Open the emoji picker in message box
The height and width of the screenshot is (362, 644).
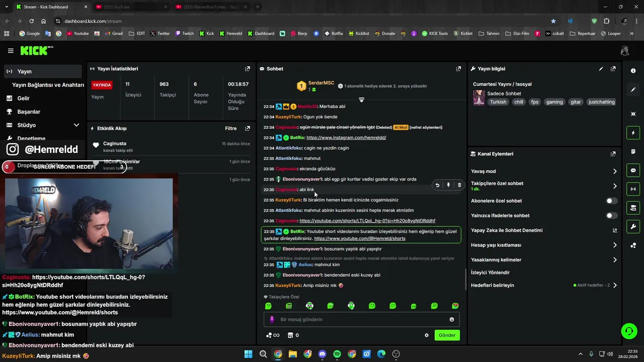coord(452,319)
